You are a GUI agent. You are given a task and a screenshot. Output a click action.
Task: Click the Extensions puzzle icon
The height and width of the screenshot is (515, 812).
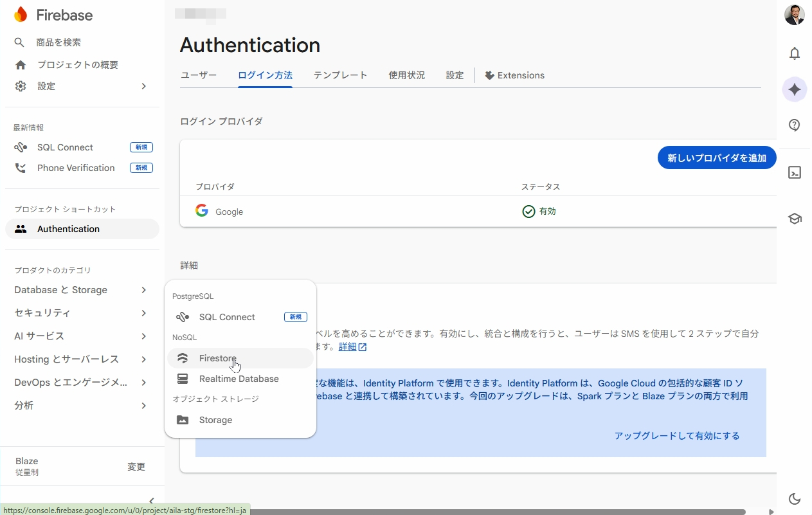coord(489,75)
